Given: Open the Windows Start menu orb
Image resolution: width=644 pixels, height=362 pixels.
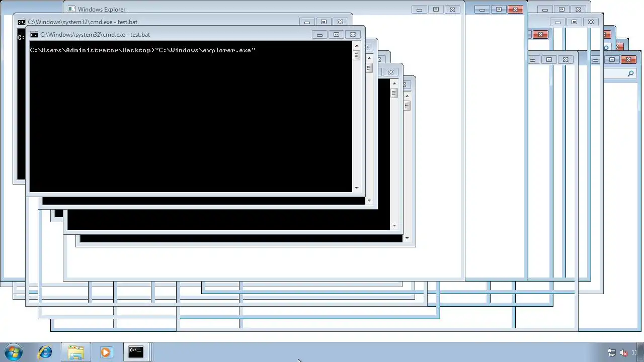Looking at the screenshot, I should pyautogui.click(x=14, y=352).
